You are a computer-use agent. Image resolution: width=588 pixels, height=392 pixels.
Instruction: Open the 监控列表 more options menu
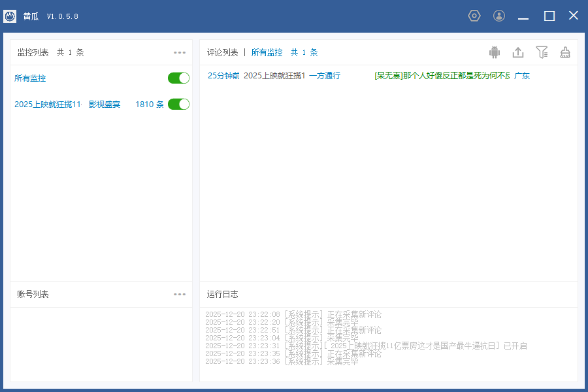[x=180, y=52]
